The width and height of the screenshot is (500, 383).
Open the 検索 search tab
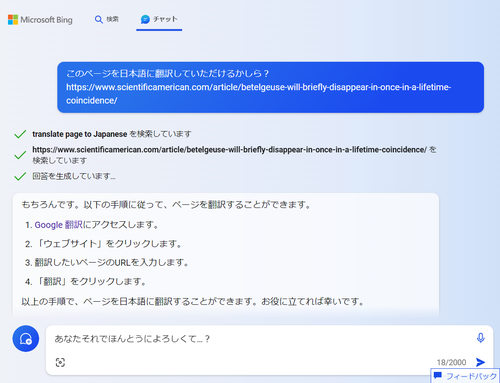(107, 19)
